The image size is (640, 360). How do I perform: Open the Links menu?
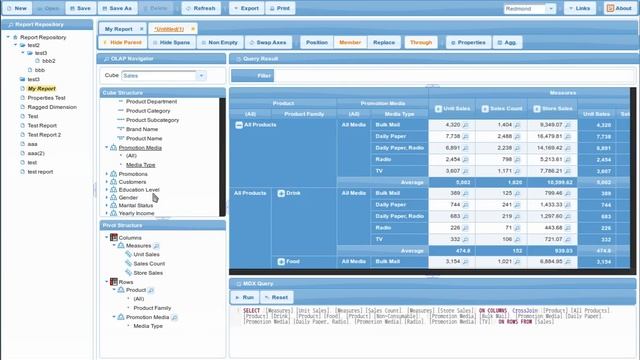coord(579,8)
